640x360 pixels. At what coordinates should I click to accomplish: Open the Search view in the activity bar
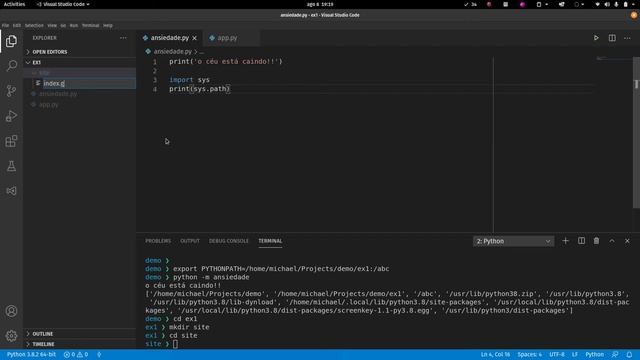11,66
